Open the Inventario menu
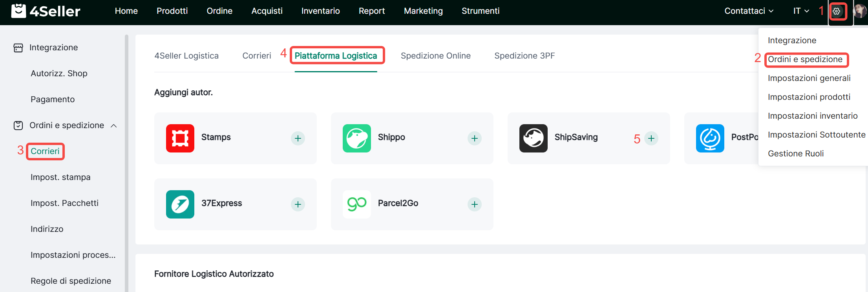The height and width of the screenshot is (292, 868). click(x=320, y=11)
